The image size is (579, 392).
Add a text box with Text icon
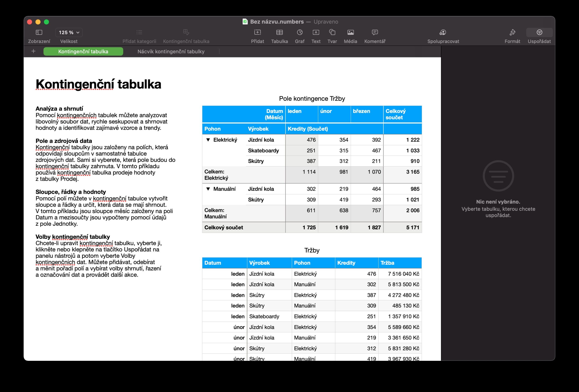(316, 32)
